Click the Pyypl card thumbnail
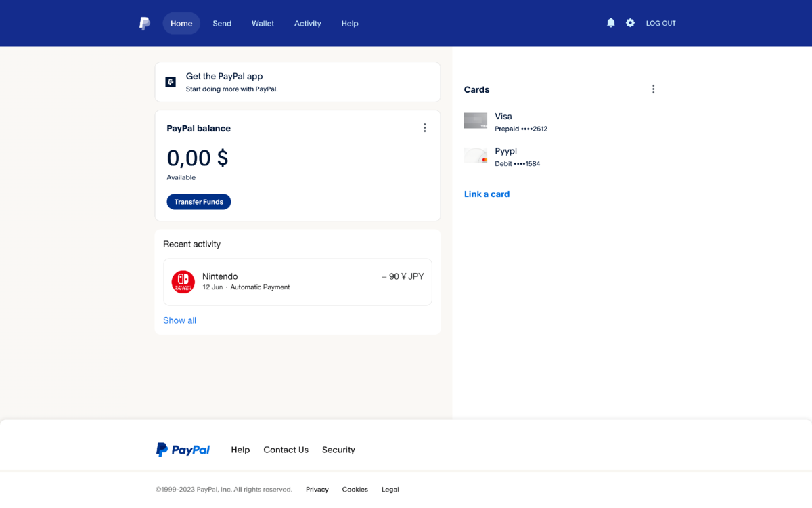The height and width of the screenshot is (508, 812). [x=476, y=156]
